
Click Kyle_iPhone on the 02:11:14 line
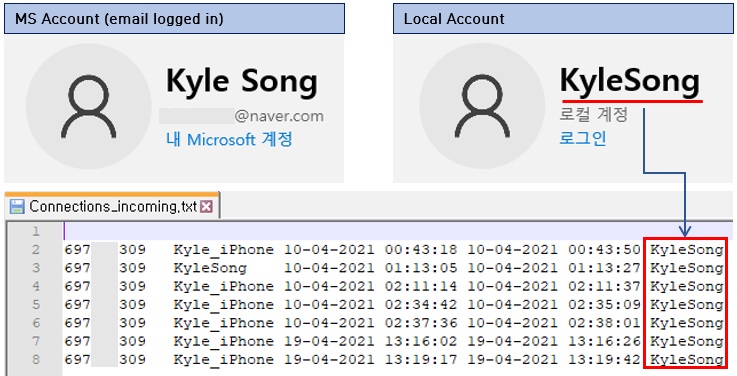224,287
